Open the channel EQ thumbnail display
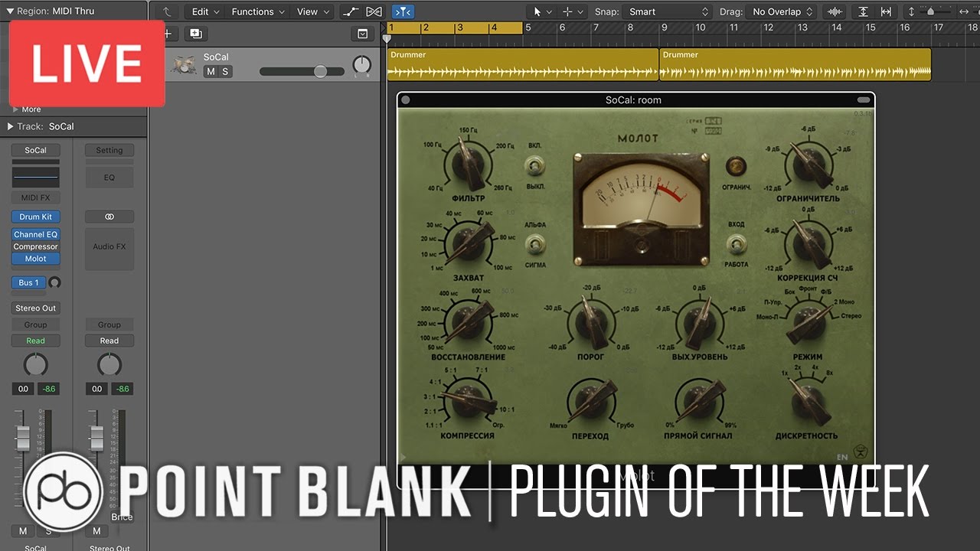Image resolution: width=980 pixels, height=551 pixels. pyautogui.click(x=35, y=177)
